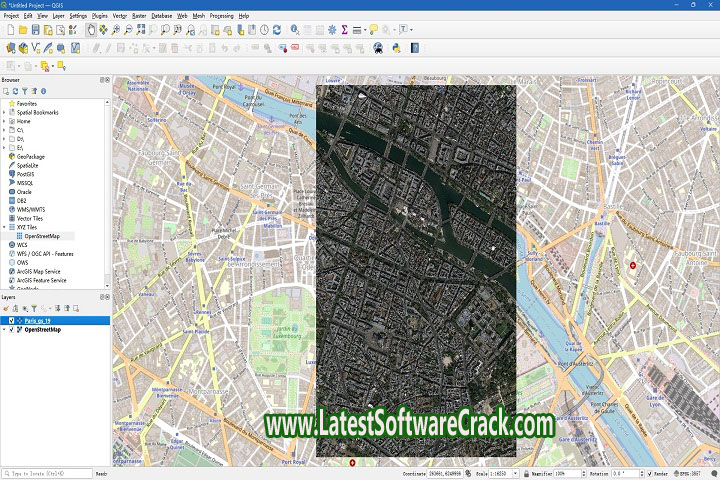Screen dimensions: 720x480
Task: Show Map Tips yellow bubble icon
Action: click(373, 30)
